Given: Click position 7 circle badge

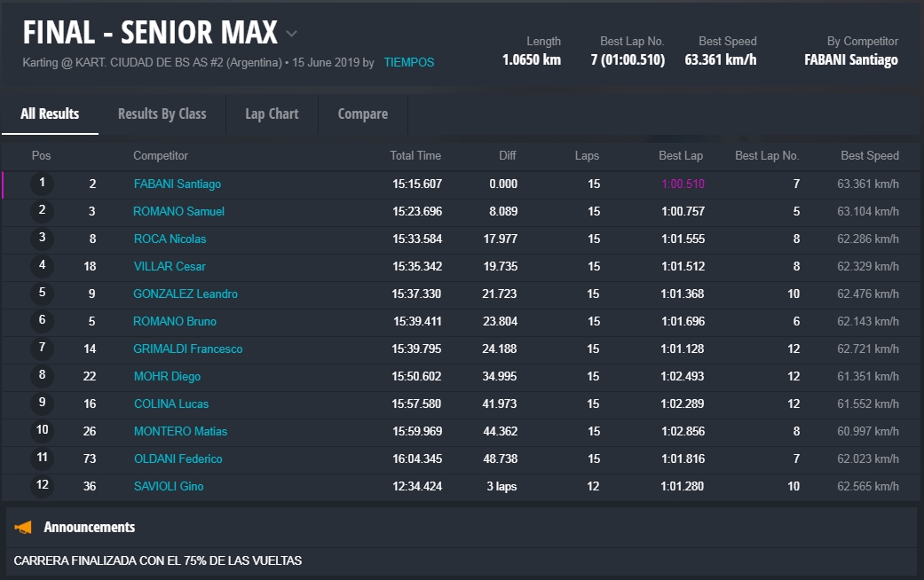Looking at the screenshot, I should pos(42,349).
